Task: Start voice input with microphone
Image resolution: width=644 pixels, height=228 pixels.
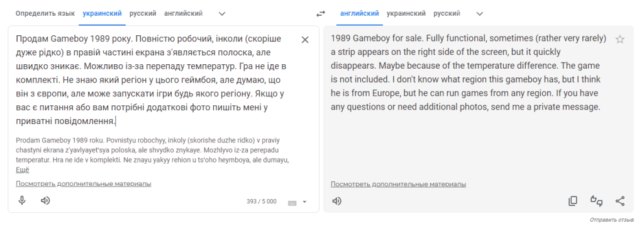Action: 22,200
